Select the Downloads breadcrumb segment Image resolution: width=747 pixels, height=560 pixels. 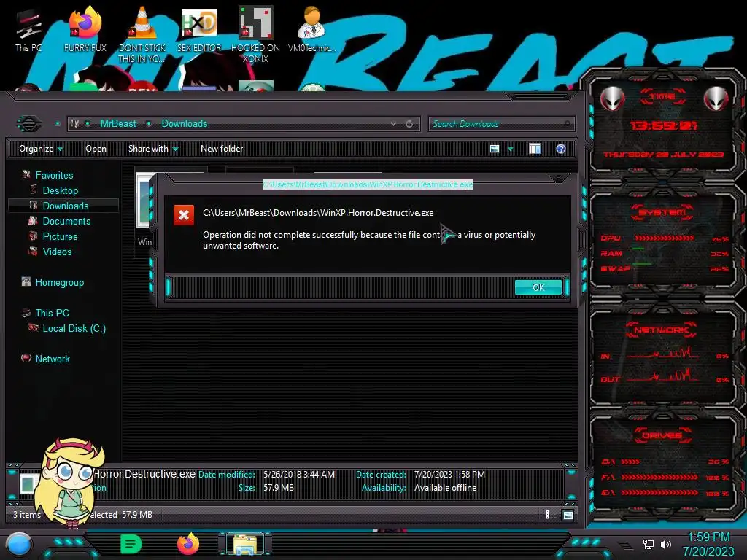coord(185,124)
